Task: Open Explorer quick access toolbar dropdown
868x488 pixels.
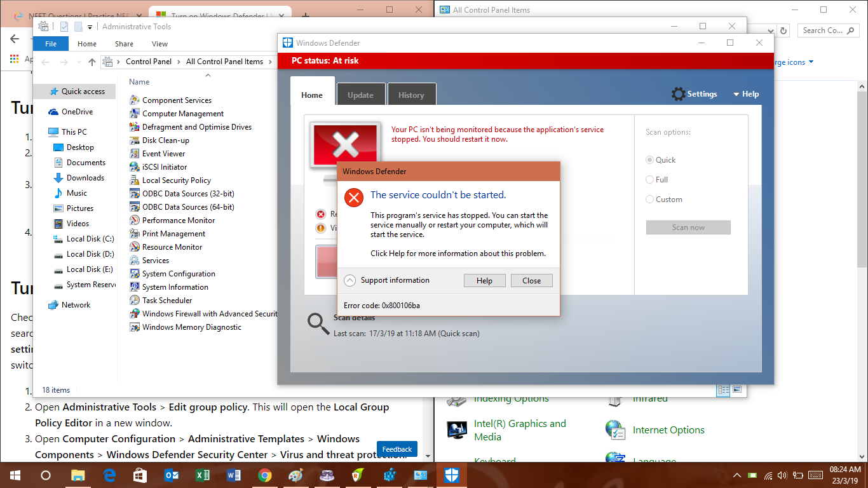Action: click(90, 27)
